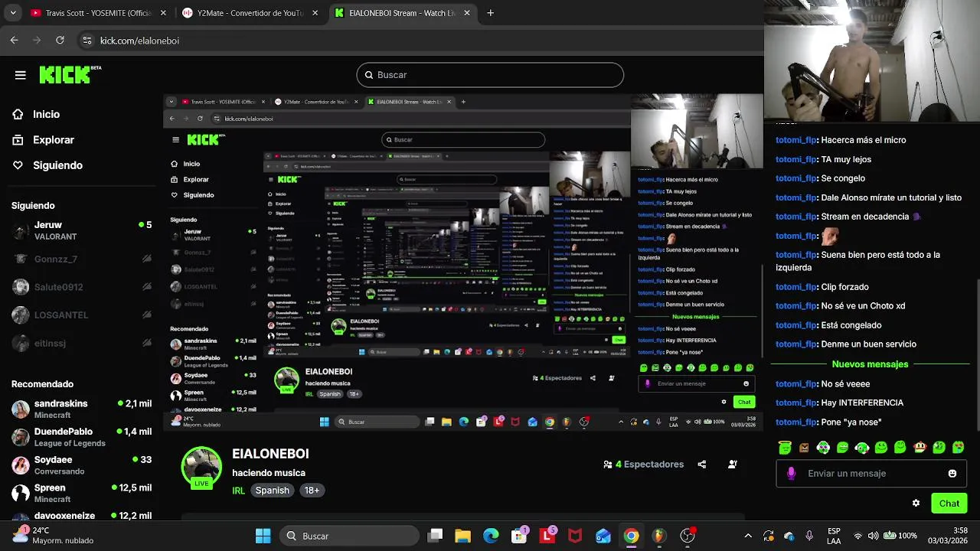Open Jeruw's VALORANT channel in Siguiendo list
Viewport: 980px width, 551px height.
tap(82, 230)
